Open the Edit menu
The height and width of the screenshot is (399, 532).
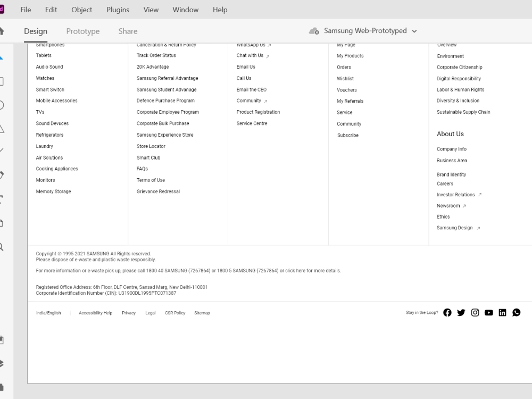(51, 10)
